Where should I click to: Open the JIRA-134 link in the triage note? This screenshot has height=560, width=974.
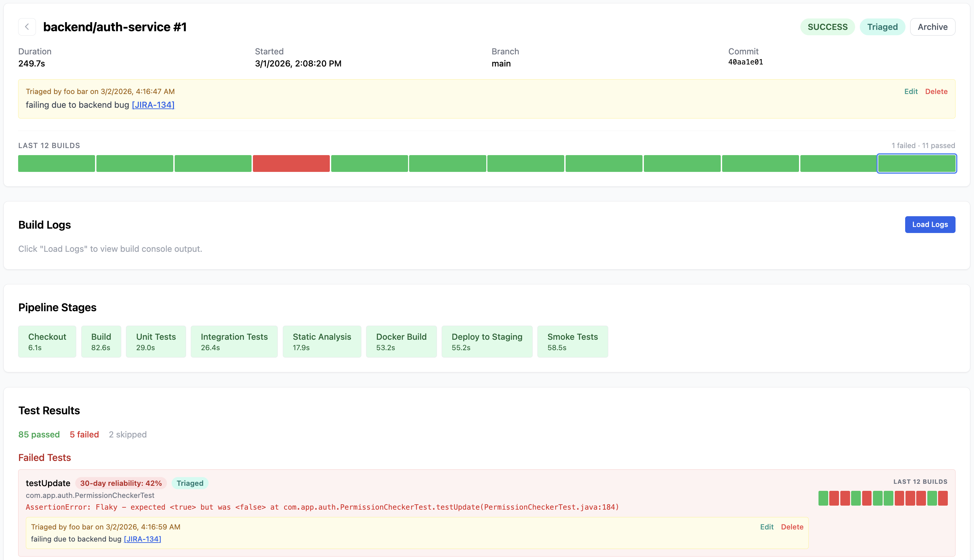pos(152,104)
